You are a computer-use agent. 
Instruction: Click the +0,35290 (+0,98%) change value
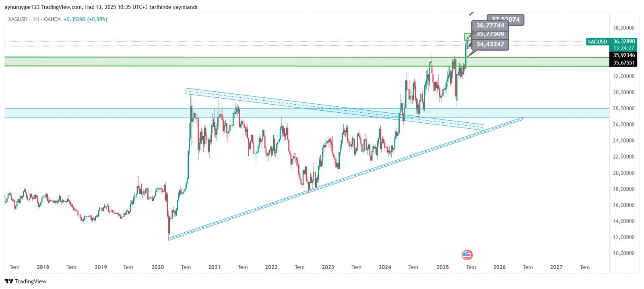point(85,19)
